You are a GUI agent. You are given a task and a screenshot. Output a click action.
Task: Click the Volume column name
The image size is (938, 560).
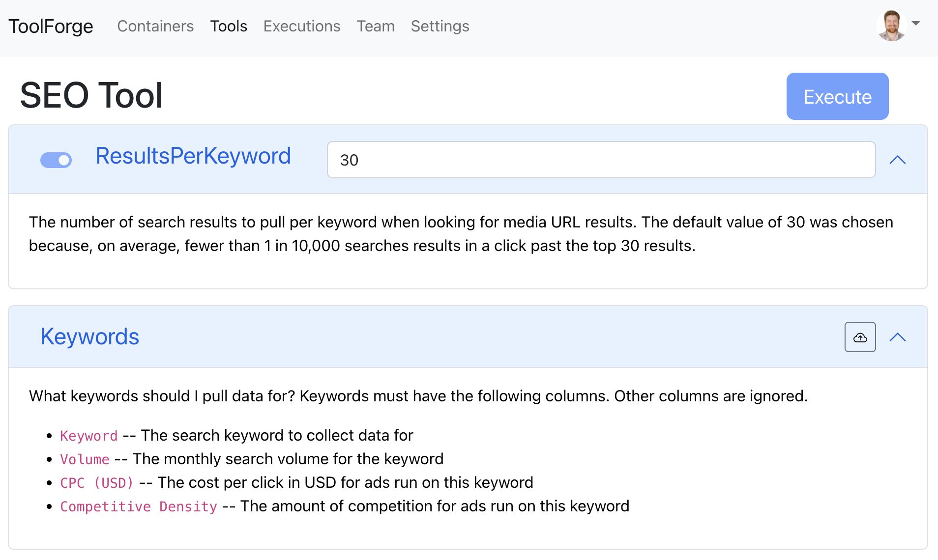(85, 459)
